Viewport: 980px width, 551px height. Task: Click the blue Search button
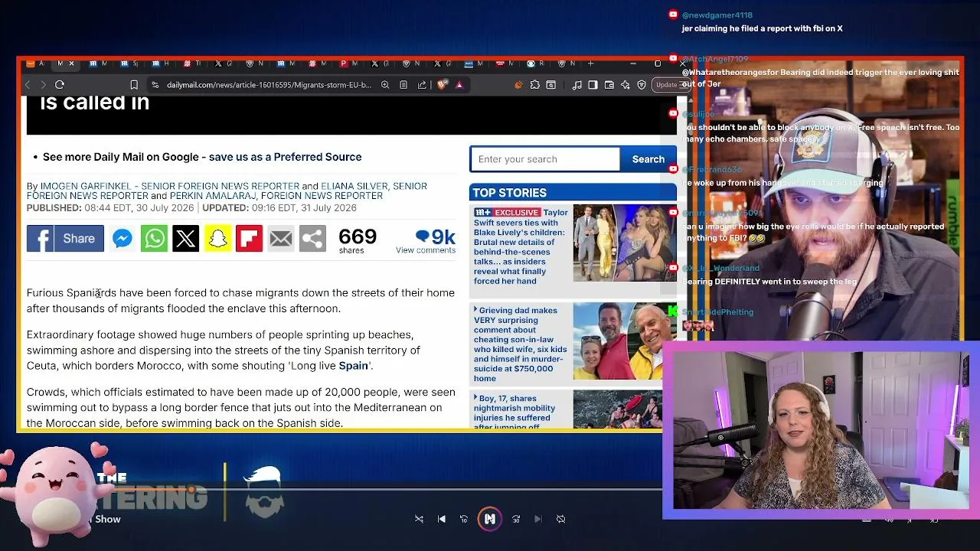(648, 159)
